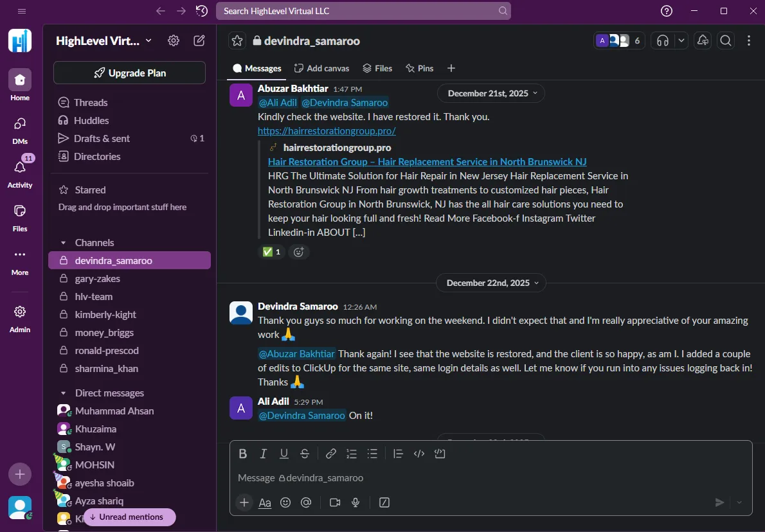This screenshot has height=532, width=765.
Task: Start a huddle headphones icon
Action: tap(663, 40)
